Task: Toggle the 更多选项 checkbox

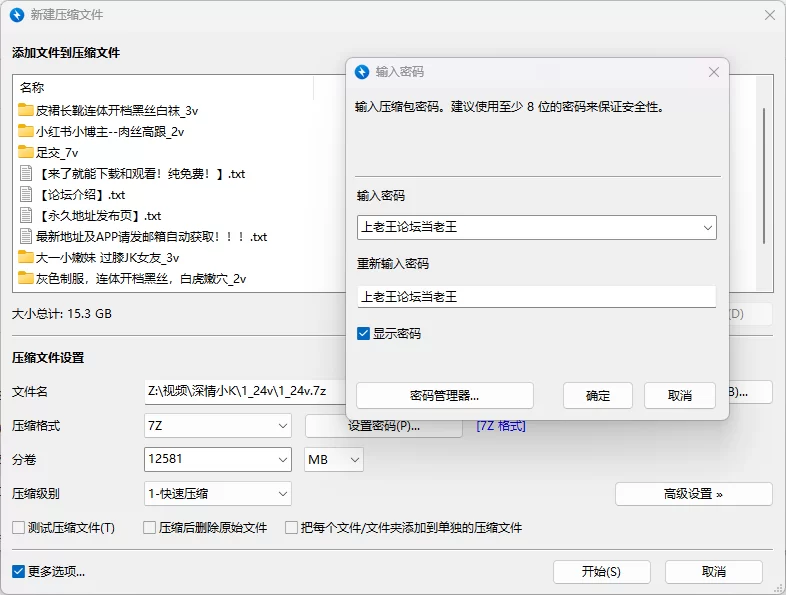Action: click(19, 571)
